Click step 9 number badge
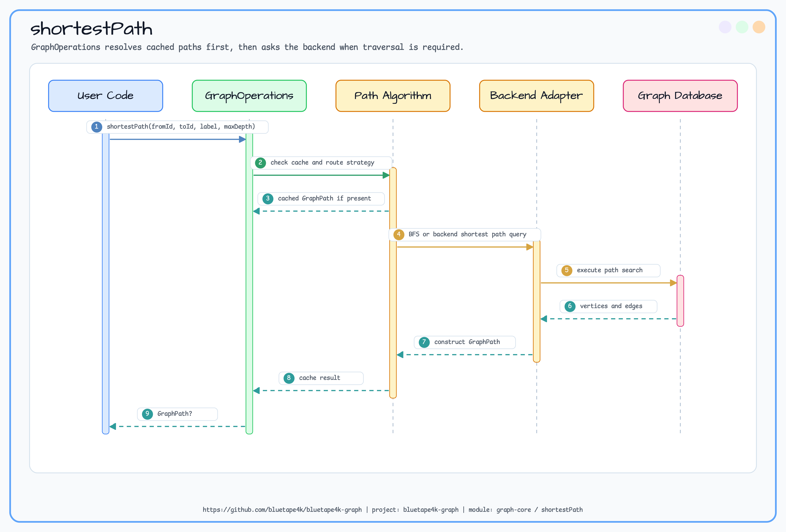The image size is (786, 532). point(147,414)
